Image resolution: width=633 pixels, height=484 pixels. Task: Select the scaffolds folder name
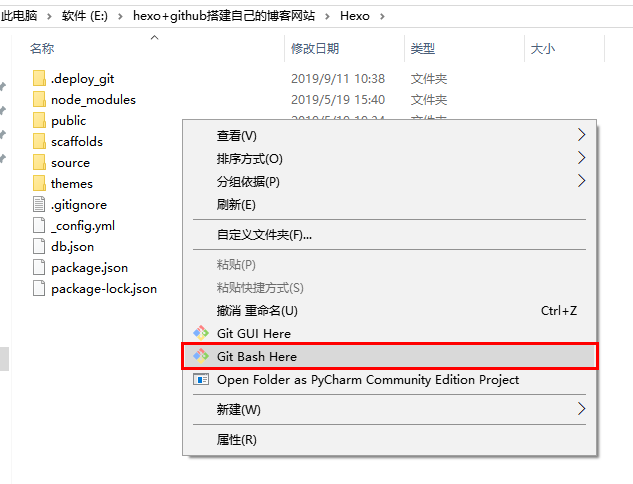coord(77,142)
